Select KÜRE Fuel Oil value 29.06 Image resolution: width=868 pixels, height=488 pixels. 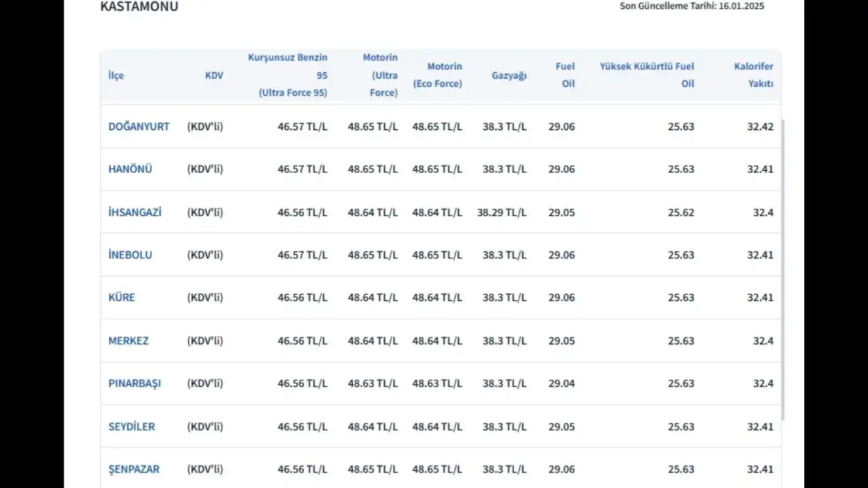(x=561, y=298)
